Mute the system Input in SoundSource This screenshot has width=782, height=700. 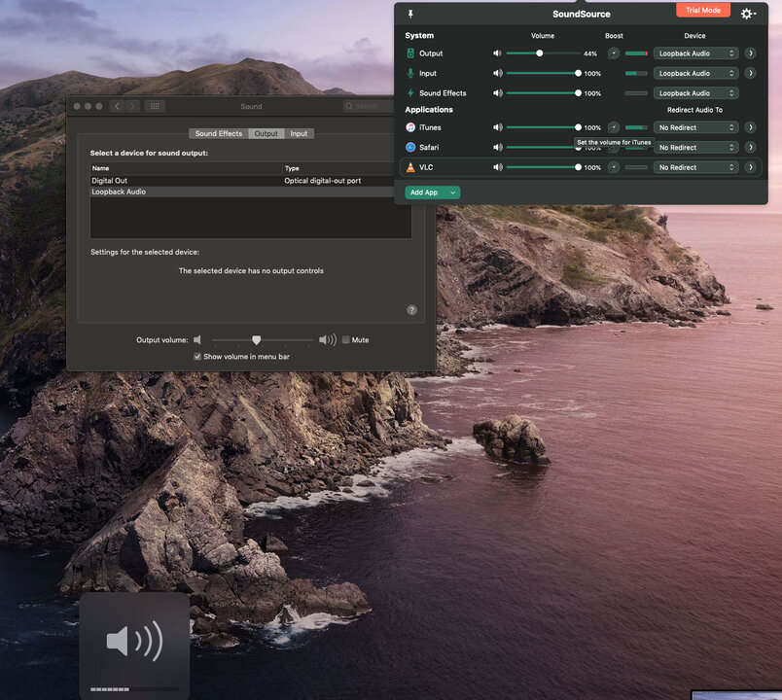[x=497, y=73]
